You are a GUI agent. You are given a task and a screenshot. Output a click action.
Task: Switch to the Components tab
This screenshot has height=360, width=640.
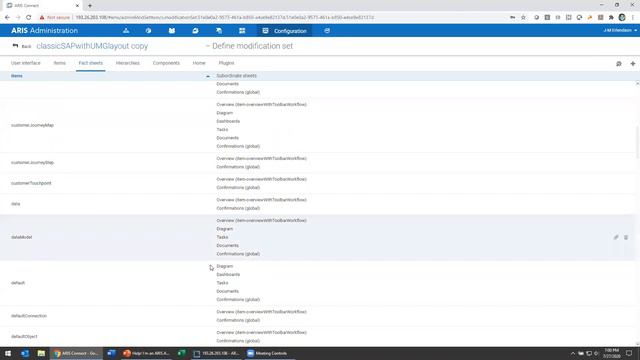pos(166,63)
